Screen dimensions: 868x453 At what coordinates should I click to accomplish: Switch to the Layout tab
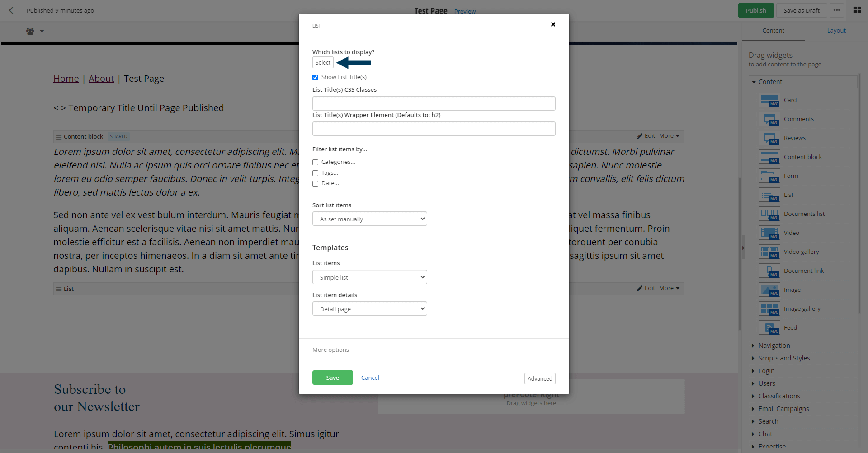click(836, 31)
